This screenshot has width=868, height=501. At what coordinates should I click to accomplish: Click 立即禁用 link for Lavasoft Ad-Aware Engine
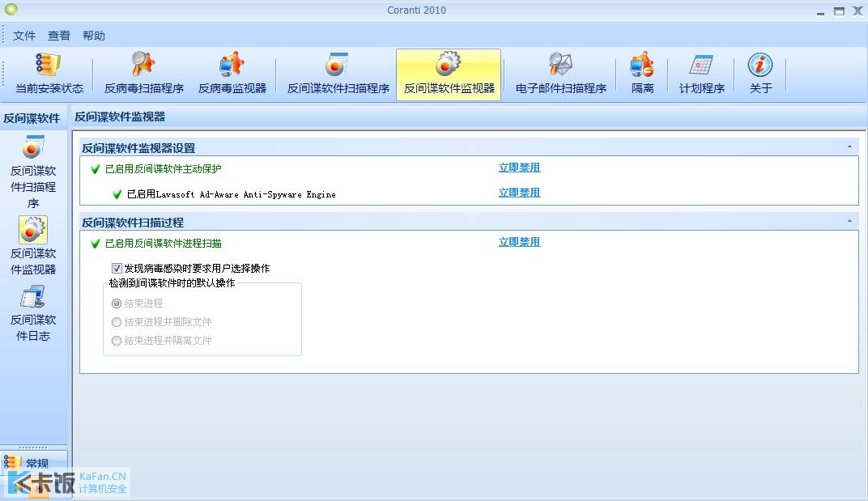(x=519, y=193)
